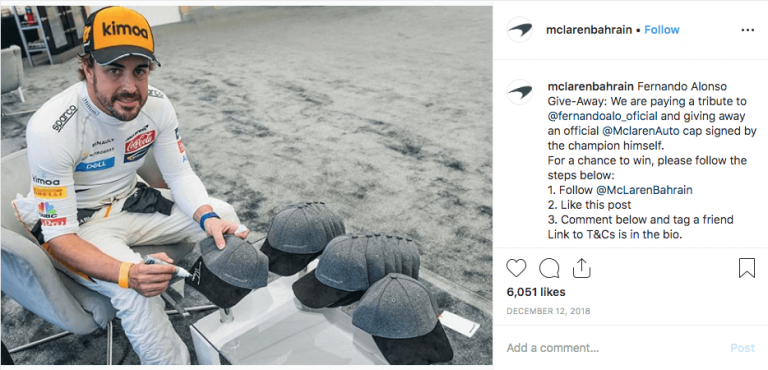Share the post using the share icon

coord(581,268)
